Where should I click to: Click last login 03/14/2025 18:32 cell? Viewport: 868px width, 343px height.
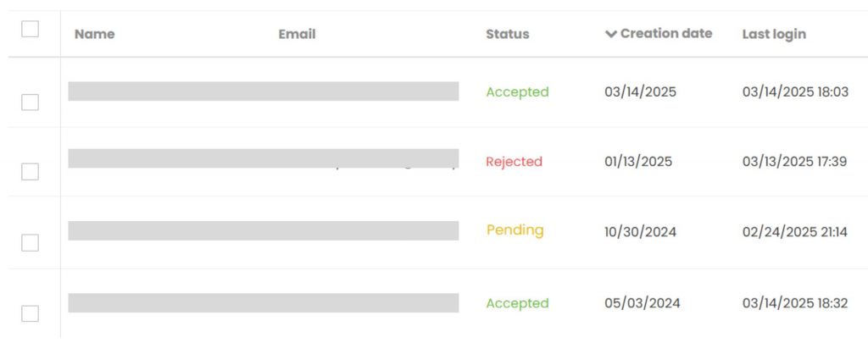[795, 303]
